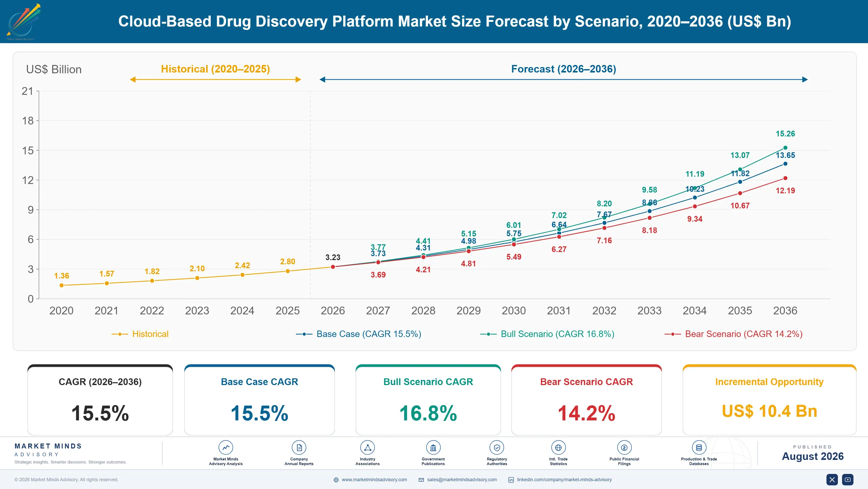This screenshot has height=489, width=868.
Task: Click the Intl. Trade Statistics globe icon
Action: pyautogui.click(x=558, y=447)
